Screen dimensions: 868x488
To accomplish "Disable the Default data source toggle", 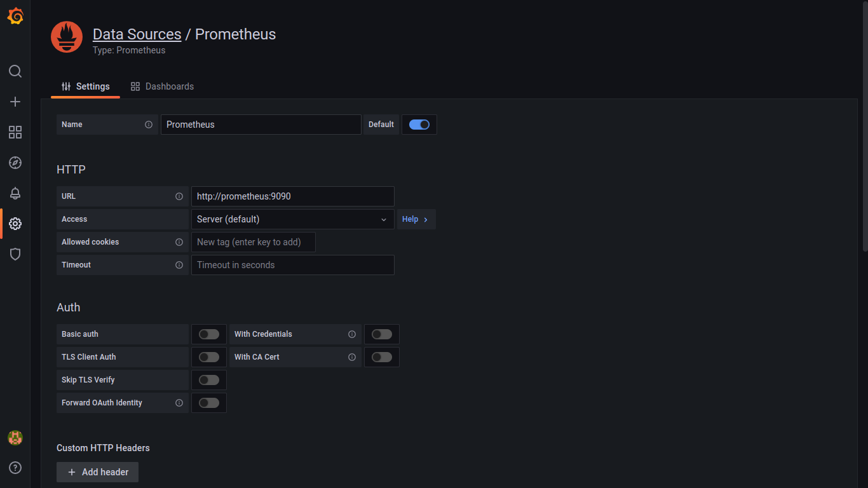I will pos(419,125).
